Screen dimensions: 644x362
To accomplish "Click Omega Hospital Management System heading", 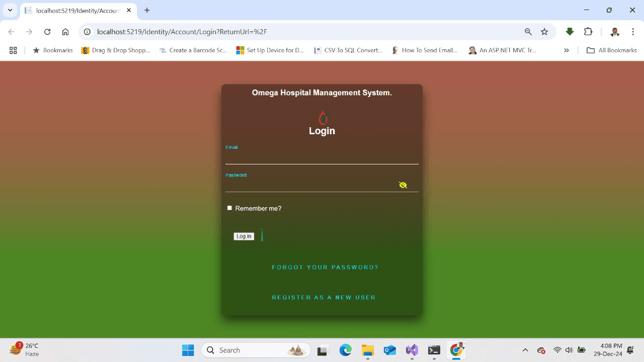I will 322,93.
